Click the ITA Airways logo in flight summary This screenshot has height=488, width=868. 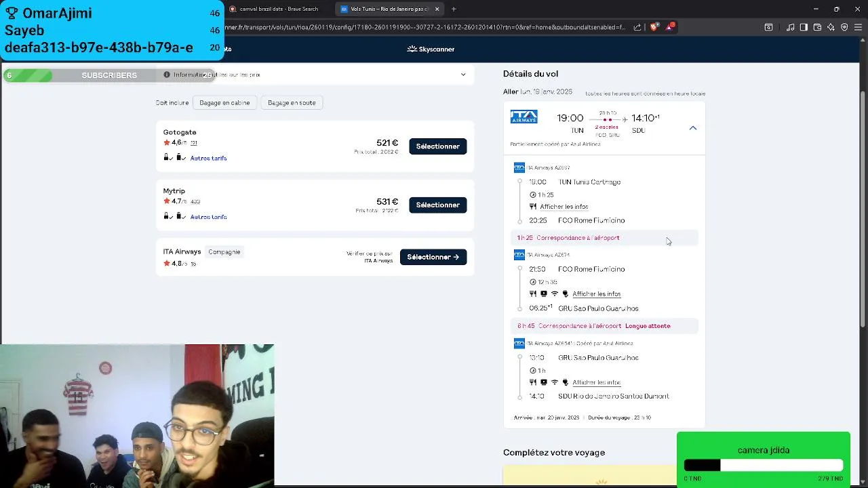pyautogui.click(x=524, y=117)
